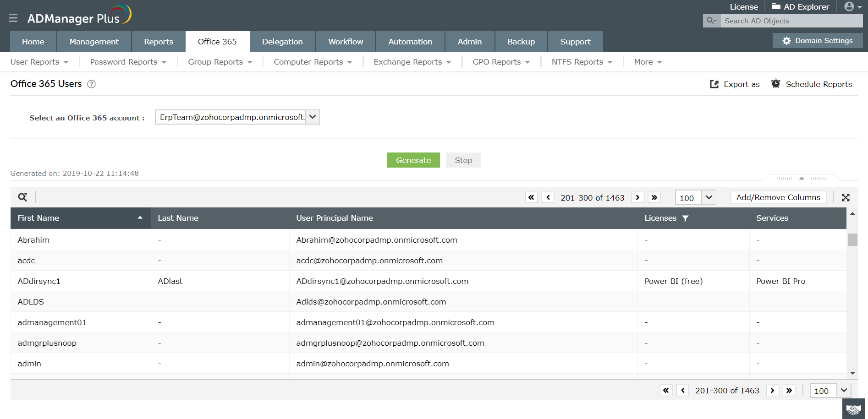
Task: Open the table search filter icon
Action: pos(22,197)
